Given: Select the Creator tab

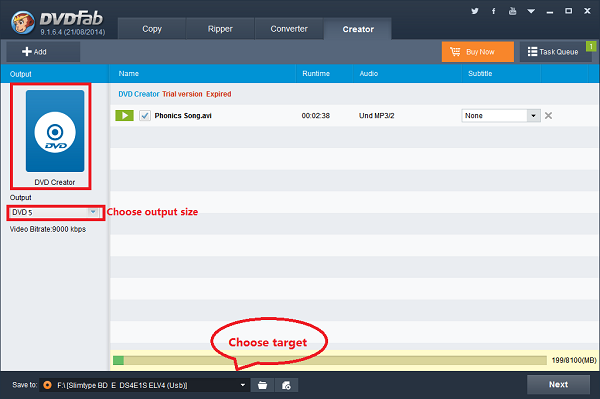Looking at the screenshot, I should [358, 29].
